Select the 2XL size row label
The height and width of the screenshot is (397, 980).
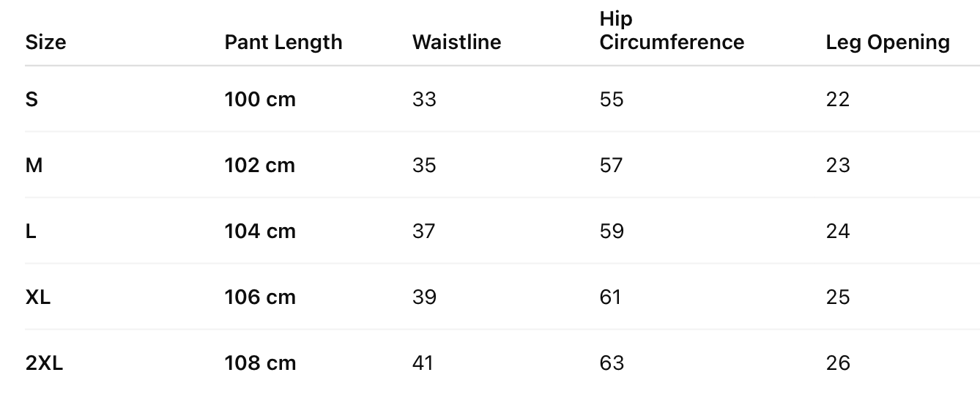tap(44, 363)
